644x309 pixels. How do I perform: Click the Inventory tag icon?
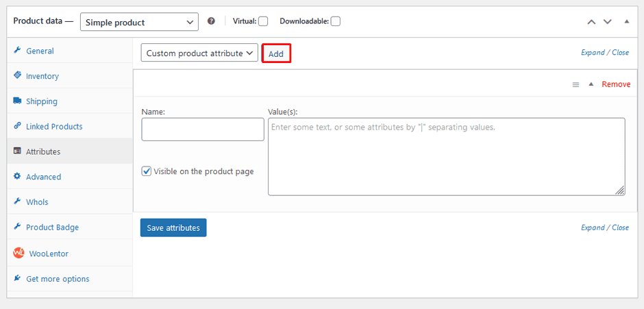[x=17, y=75]
